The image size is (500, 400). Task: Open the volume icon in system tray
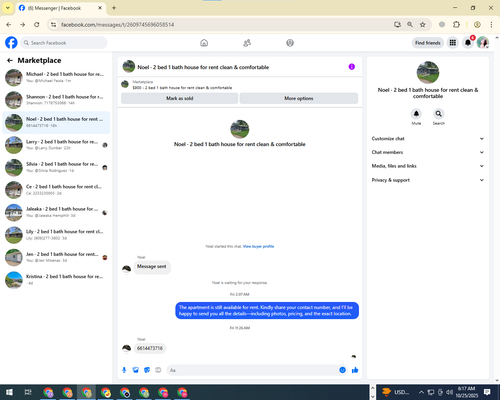(450, 392)
